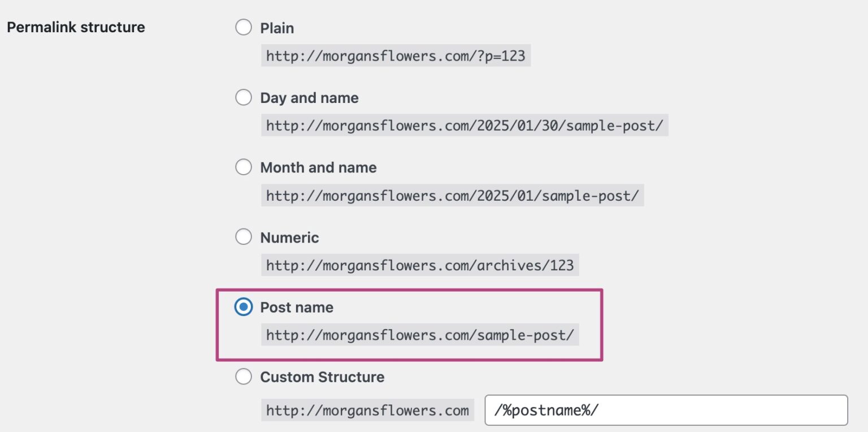Click the Plain label text

276,28
